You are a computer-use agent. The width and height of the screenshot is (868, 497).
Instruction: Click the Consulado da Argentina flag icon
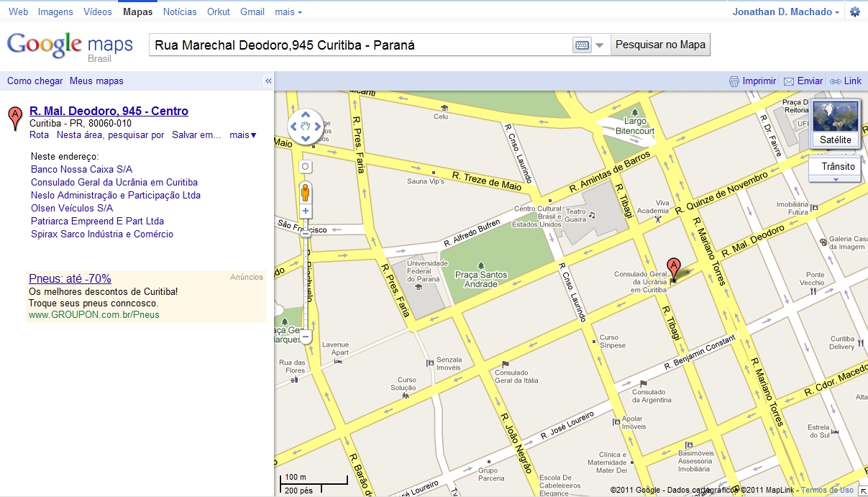click(x=643, y=384)
